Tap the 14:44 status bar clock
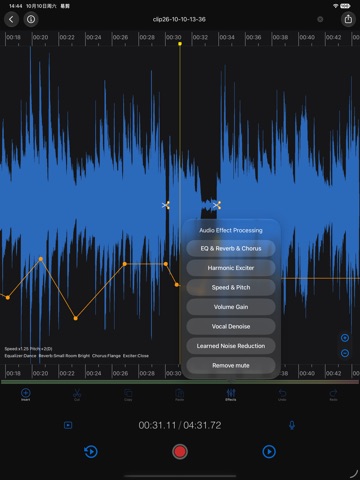Screen dimensions: 360x480 [15, 6]
